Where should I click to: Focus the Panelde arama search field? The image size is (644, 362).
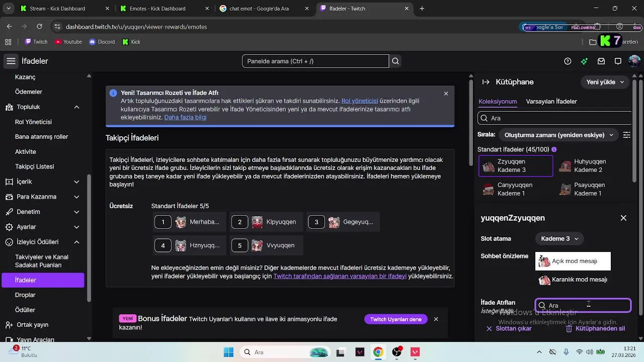click(315, 61)
